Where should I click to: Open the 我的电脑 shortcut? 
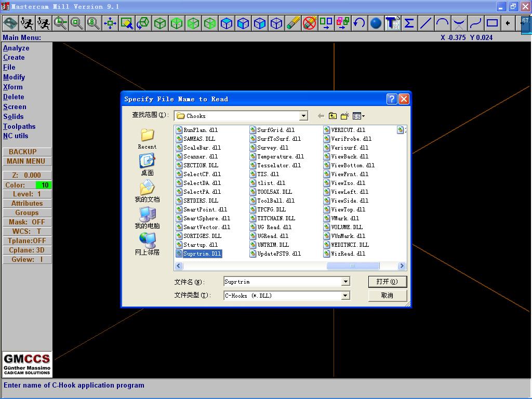tap(147, 218)
